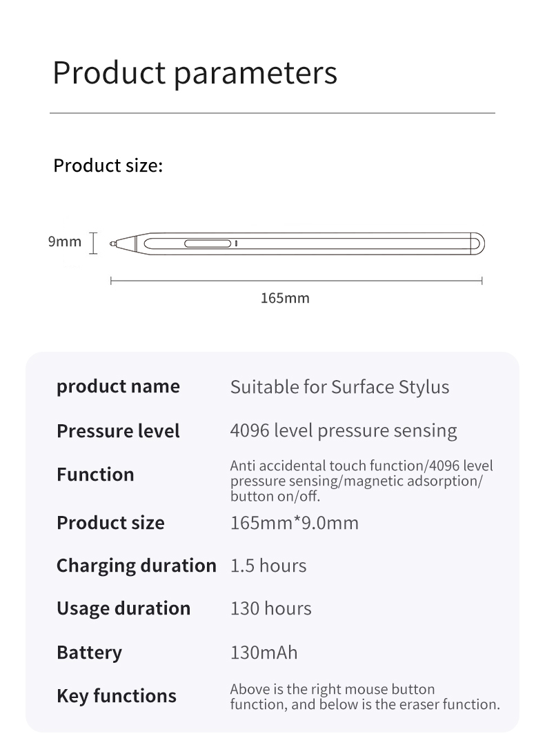Select the 'Pressure level' label
This screenshot has height=756, width=545.
click(118, 430)
